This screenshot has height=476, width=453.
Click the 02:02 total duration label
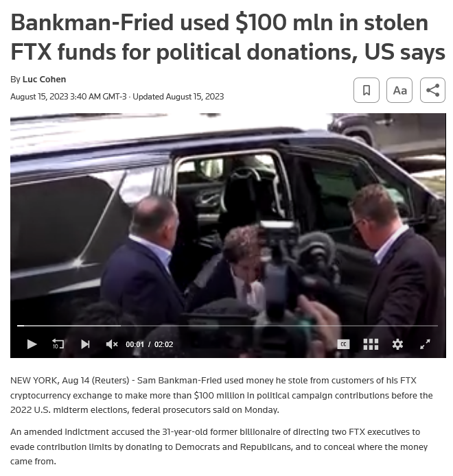(x=163, y=344)
